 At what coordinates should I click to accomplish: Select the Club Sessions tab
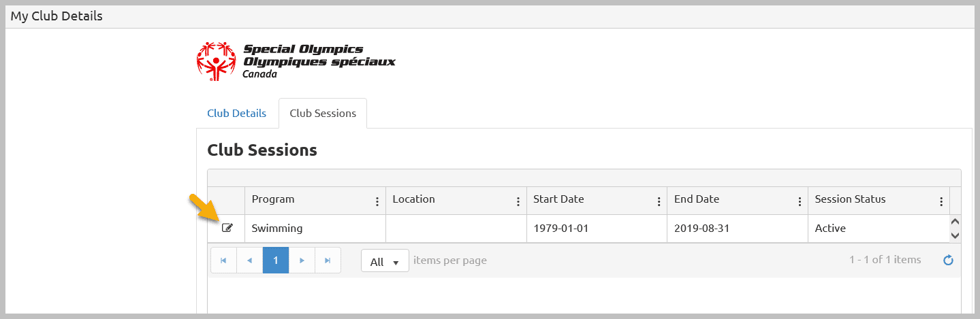(x=323, y=113)
